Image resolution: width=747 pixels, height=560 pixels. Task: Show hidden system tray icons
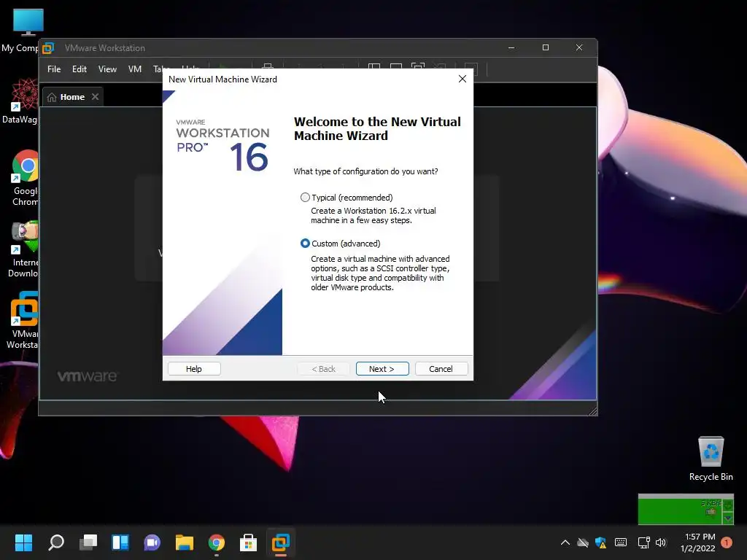[x=565, y=542]
